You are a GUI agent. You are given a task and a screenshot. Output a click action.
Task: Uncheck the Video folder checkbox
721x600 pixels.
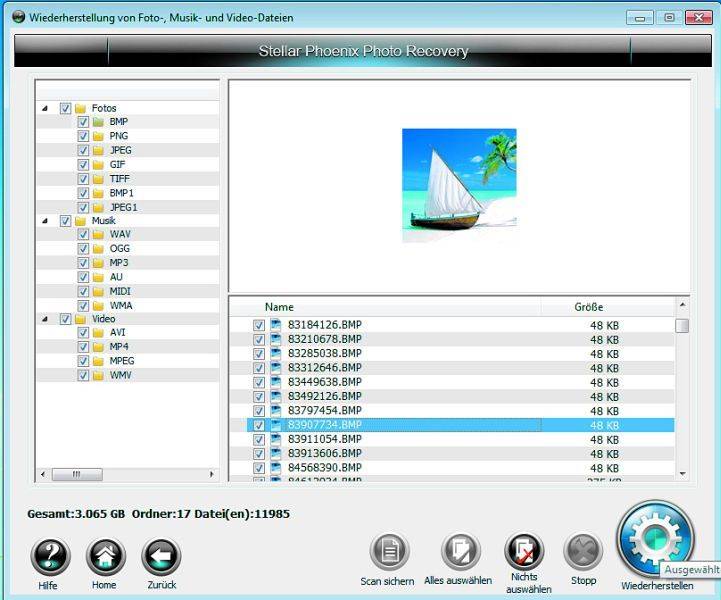(x=65, y=319)
